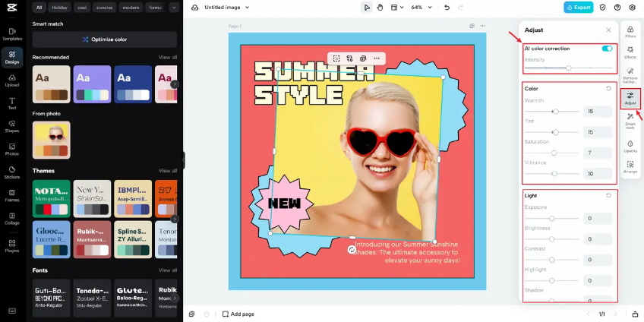This screenshot has height=322, width=644.
Task: Click the Export button
Action: pos(578,8)
